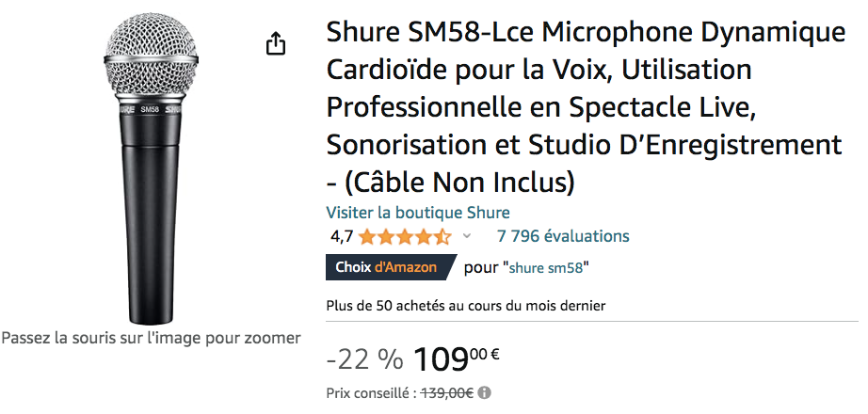Click the microphone's silver mesh grille
The image size is (868, 414).
pos(151,56)
